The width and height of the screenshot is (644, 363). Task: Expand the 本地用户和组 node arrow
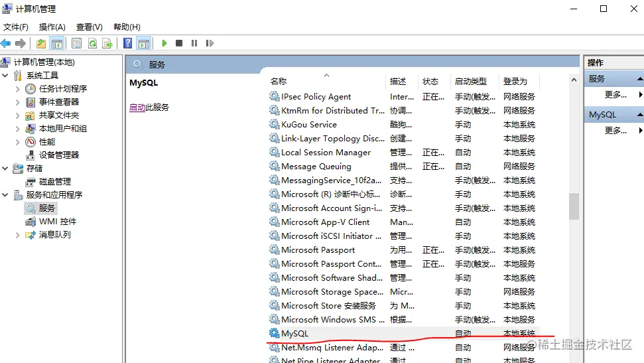[x=18, y=129]
